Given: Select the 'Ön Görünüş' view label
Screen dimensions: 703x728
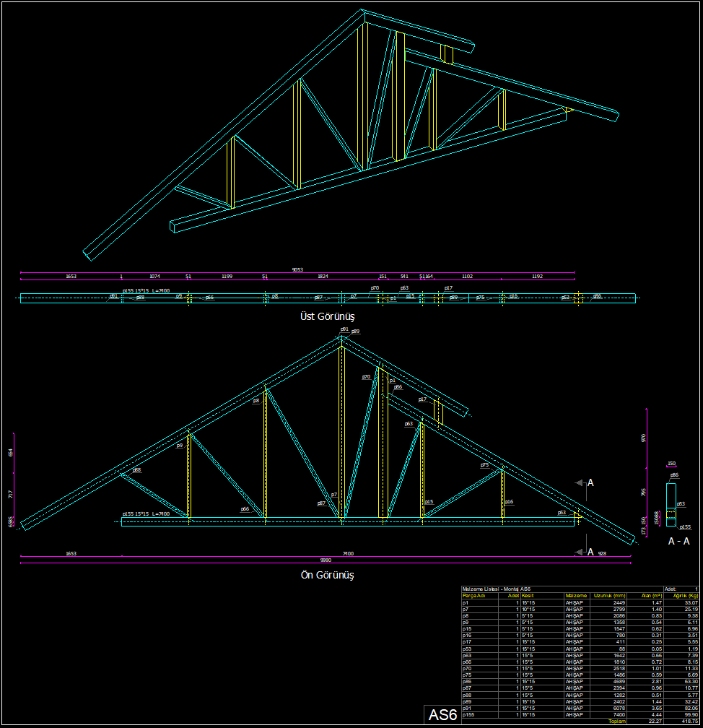Looking at the screenshot, I should click(327, 576).
